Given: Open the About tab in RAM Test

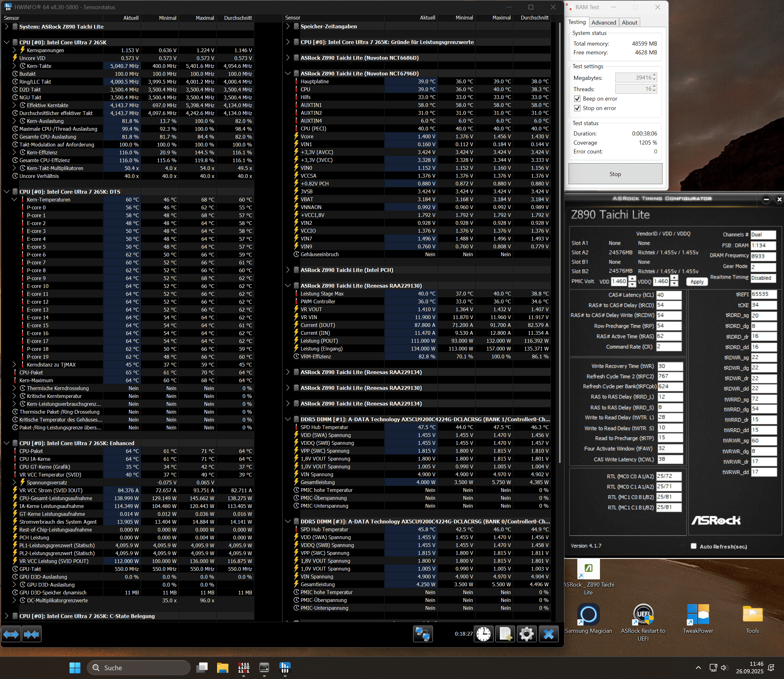Looking at the screenshot, I should click(629, 22).
